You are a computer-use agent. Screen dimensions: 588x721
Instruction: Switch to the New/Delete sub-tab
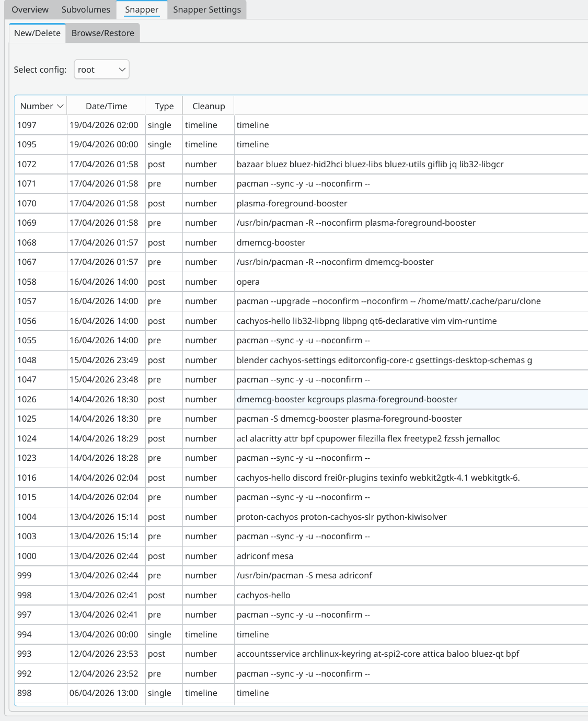pyautogui.click(x=37, y=33)
